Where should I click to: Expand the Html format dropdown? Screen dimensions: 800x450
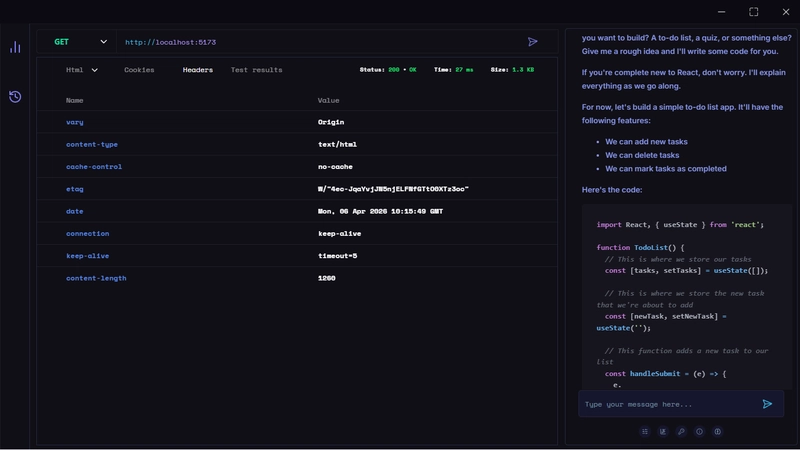tap(82, 70)
